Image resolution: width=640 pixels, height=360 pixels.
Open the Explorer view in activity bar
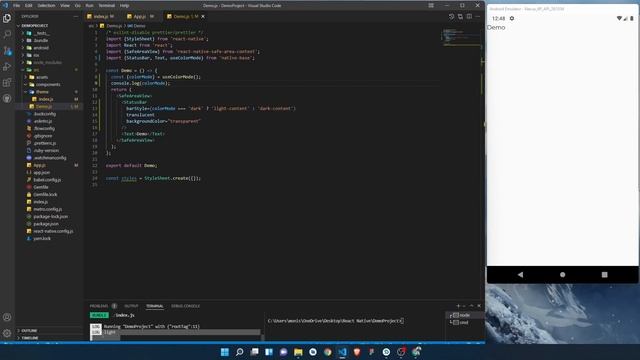click(x=7, y=18)
